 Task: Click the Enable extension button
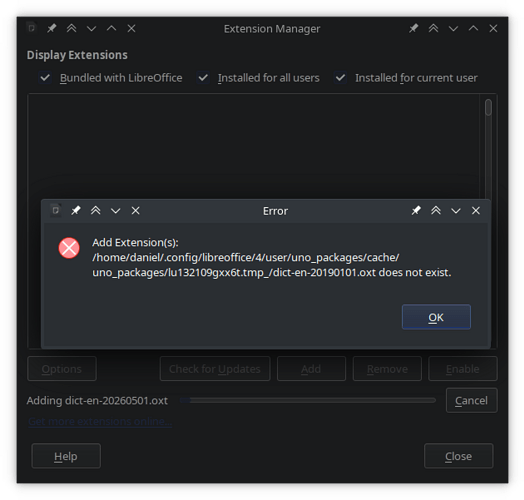pyautogui.click(x=463, y=369)
